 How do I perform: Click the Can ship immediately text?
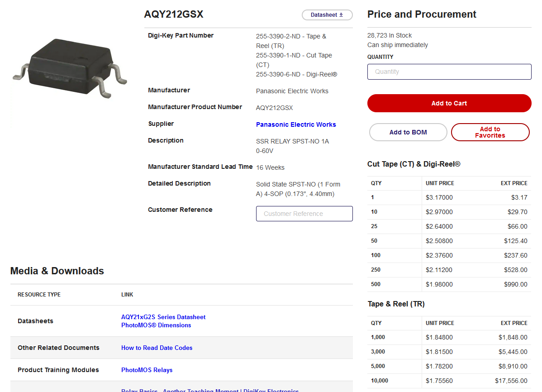(398, 45)
